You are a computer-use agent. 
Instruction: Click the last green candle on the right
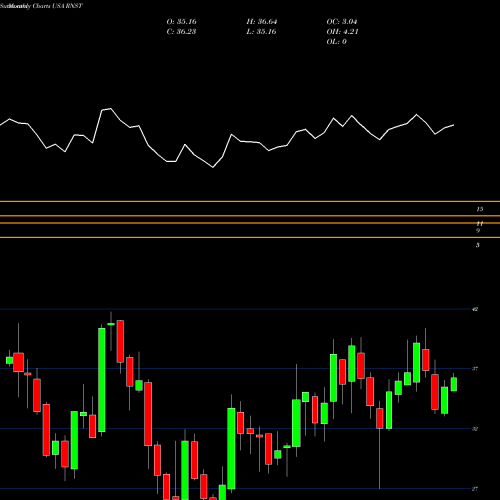454,384
